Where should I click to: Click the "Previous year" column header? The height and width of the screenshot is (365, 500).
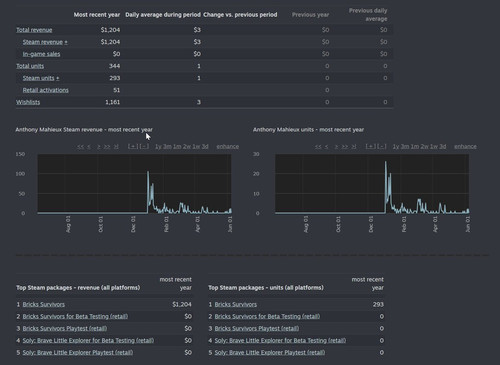(310, 15)
